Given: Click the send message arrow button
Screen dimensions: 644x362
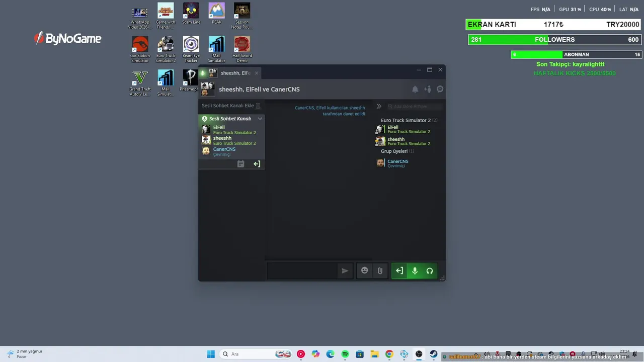Looking at the screenshot, I should [345, 270].
